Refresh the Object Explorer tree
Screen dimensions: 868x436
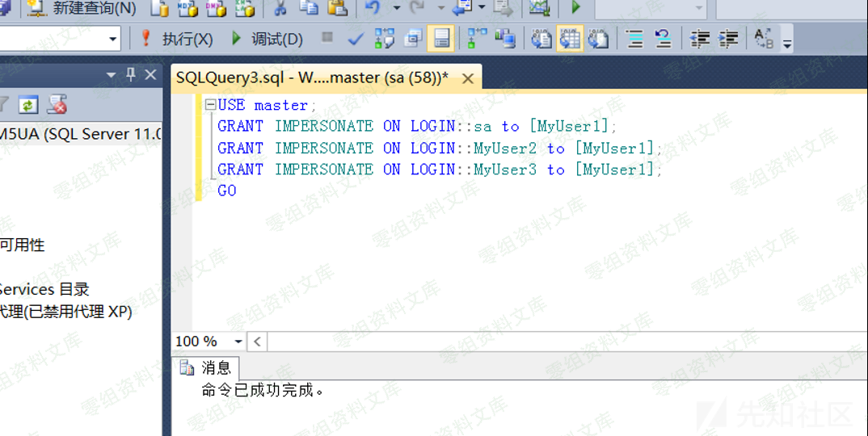click(x=28, y=105)
